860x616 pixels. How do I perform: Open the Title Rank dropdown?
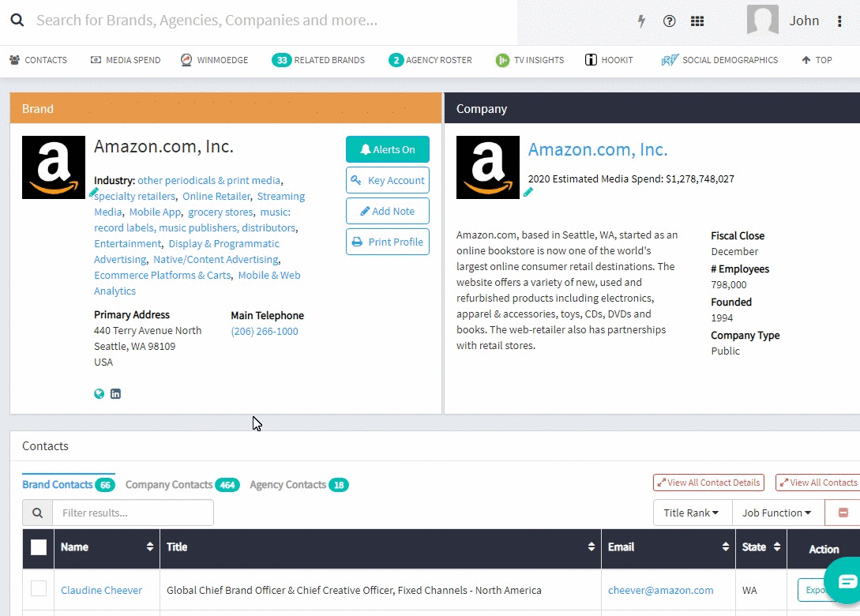click(x=693, y=513)
